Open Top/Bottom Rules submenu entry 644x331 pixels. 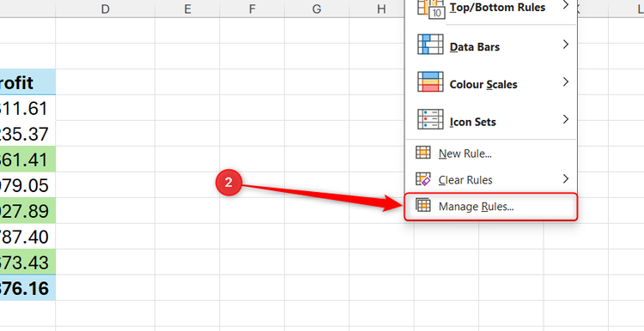pyautogui.click(x=491, y=9)
